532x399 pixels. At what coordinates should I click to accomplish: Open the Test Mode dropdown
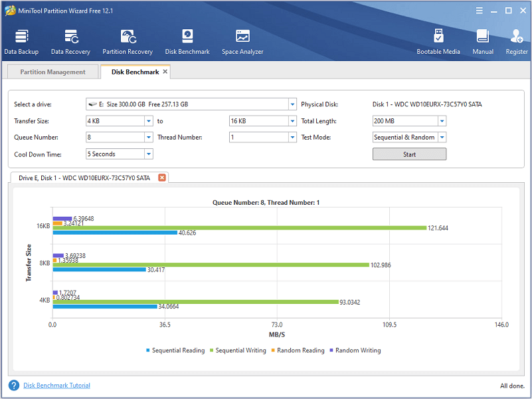point(442,138)
